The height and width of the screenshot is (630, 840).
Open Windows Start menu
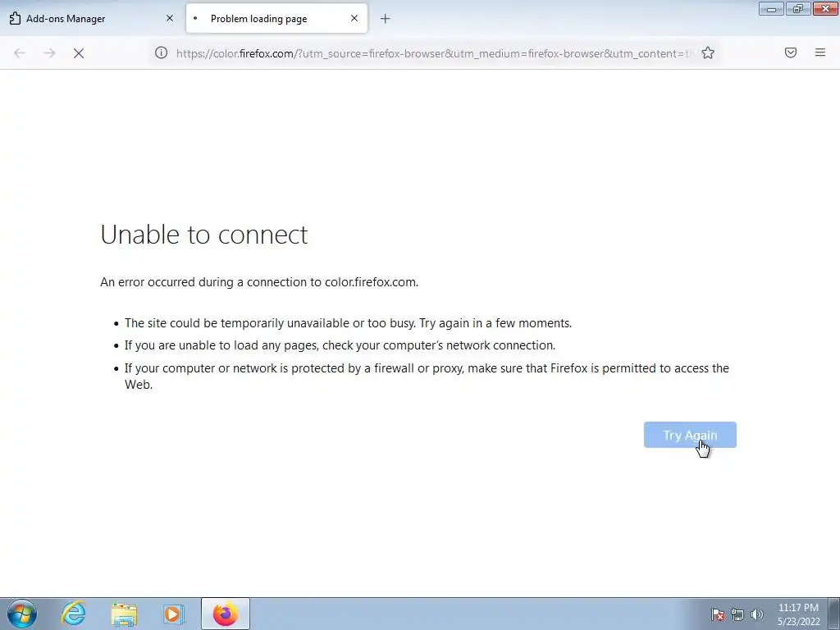point(22,614)
